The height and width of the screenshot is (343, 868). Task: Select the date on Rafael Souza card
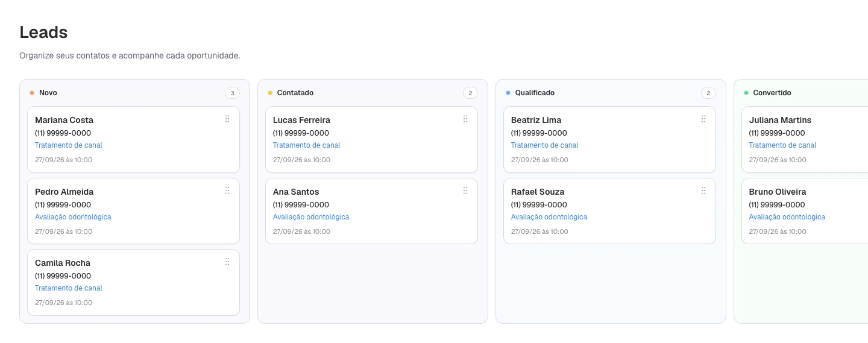(540, 232)
